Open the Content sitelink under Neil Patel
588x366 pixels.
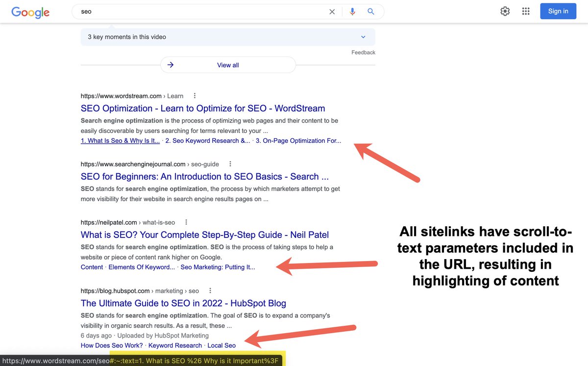(x=92, y=267)
